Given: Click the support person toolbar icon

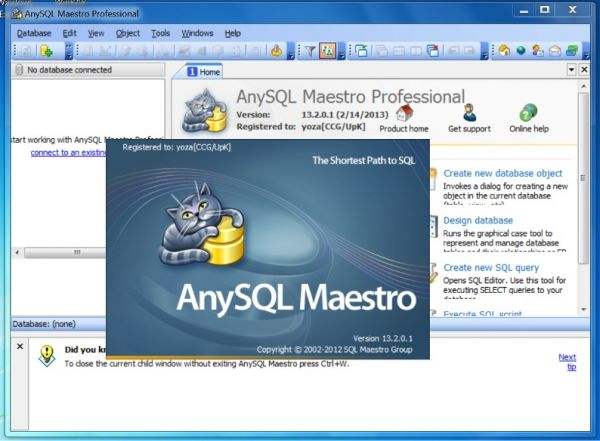Looking at the screenshot, I should click(x=538, y=51).
